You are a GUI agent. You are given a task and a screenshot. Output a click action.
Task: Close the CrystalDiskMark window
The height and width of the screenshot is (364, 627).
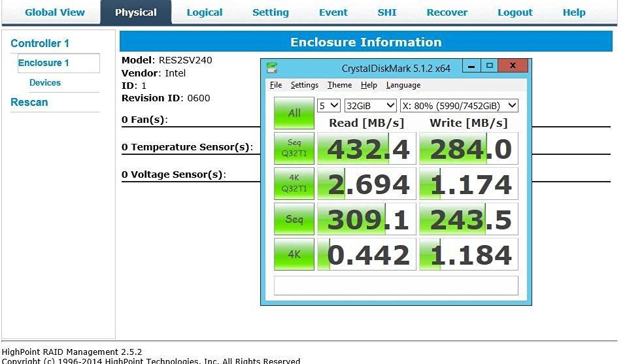(513, 66)
